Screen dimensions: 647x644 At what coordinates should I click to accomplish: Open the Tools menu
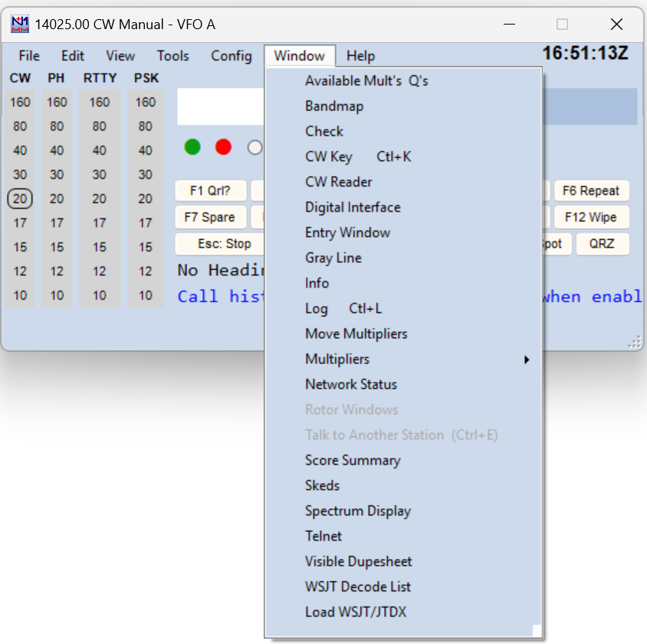[173, 56]
